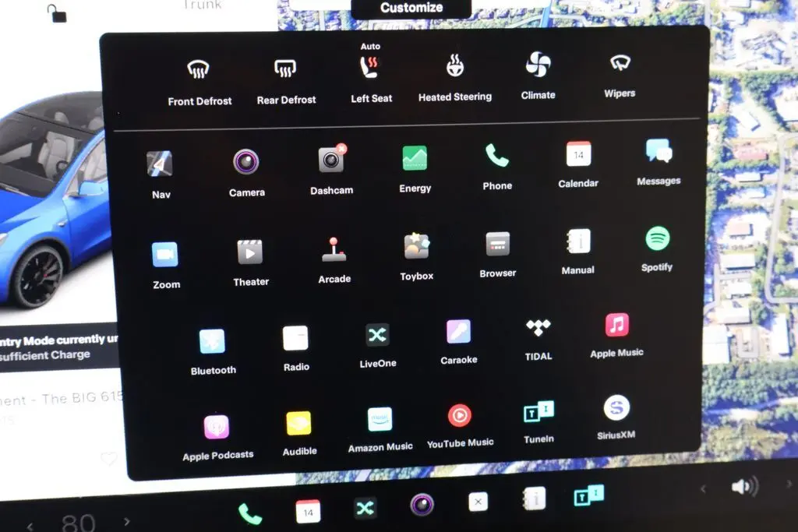Raise temperature with arrow right of 80
Image resolution: width=798 pixels, height=532 pixels.
127,521
